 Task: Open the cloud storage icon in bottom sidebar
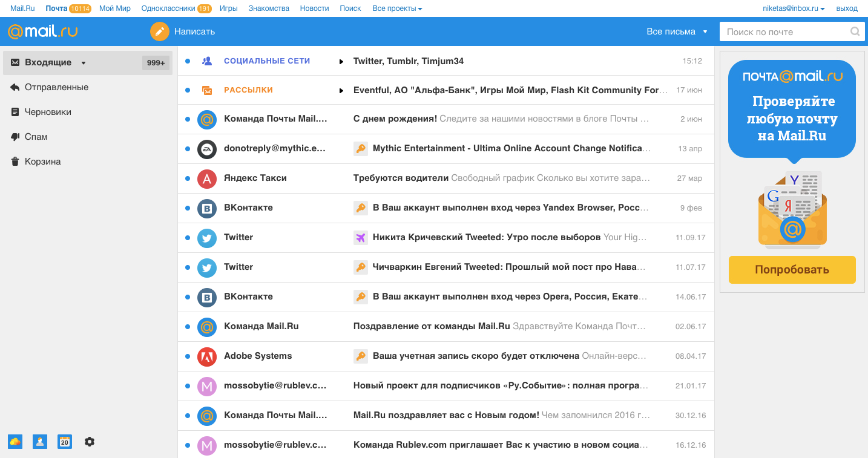15,442
